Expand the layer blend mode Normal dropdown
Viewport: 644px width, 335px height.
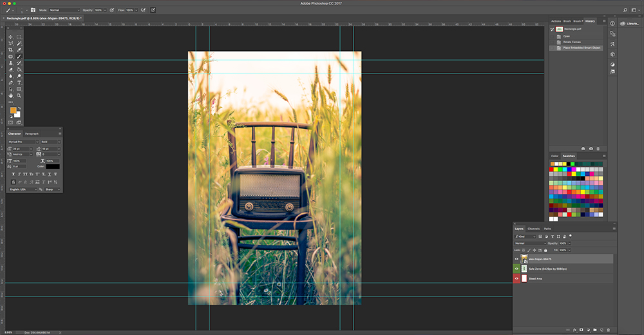tap(529, 244)
